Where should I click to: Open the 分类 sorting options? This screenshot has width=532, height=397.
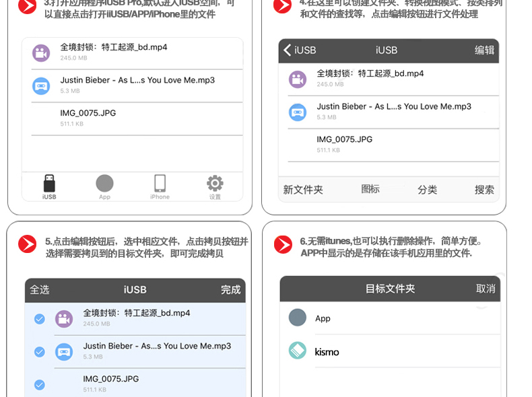click(427, 190)
